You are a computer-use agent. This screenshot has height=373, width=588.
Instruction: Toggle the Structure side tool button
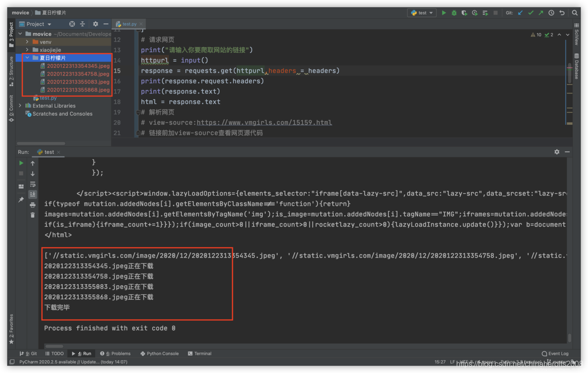(11, 71)
